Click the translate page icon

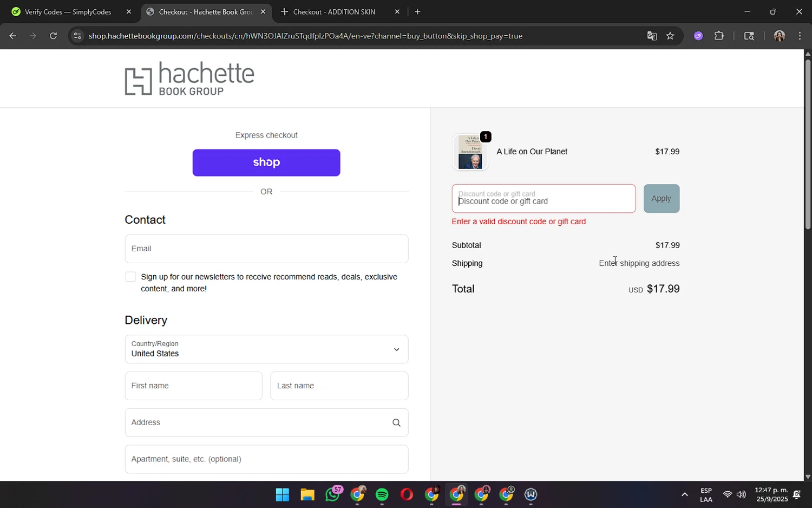652,36
